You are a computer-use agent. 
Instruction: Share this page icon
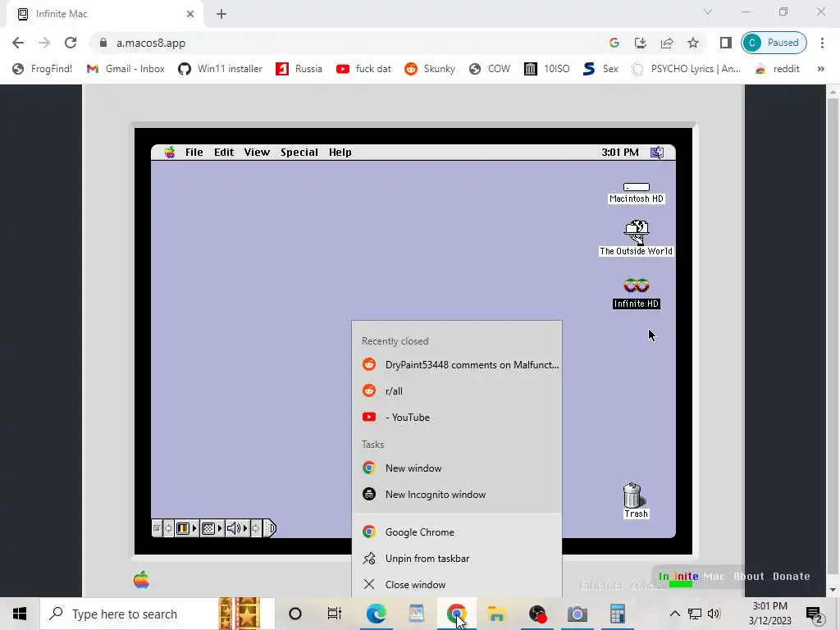(x=667, y=43)
